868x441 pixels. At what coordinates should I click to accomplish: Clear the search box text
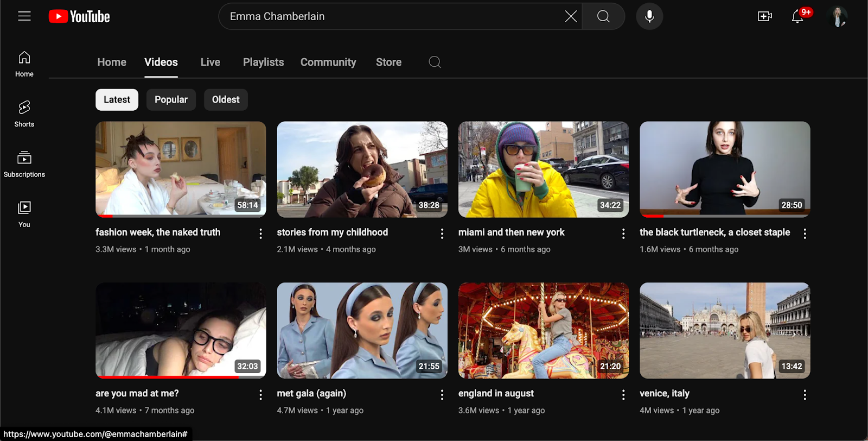click(x=571, y=16)
